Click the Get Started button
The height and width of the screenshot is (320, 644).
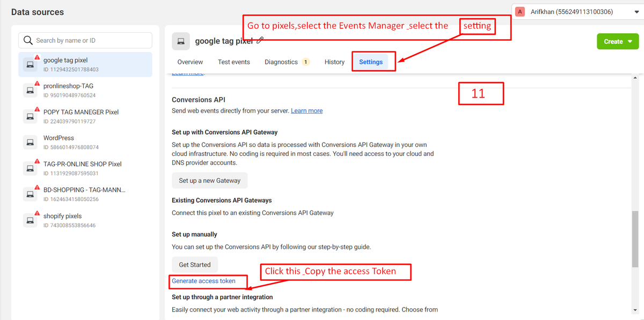click(195, 265)
